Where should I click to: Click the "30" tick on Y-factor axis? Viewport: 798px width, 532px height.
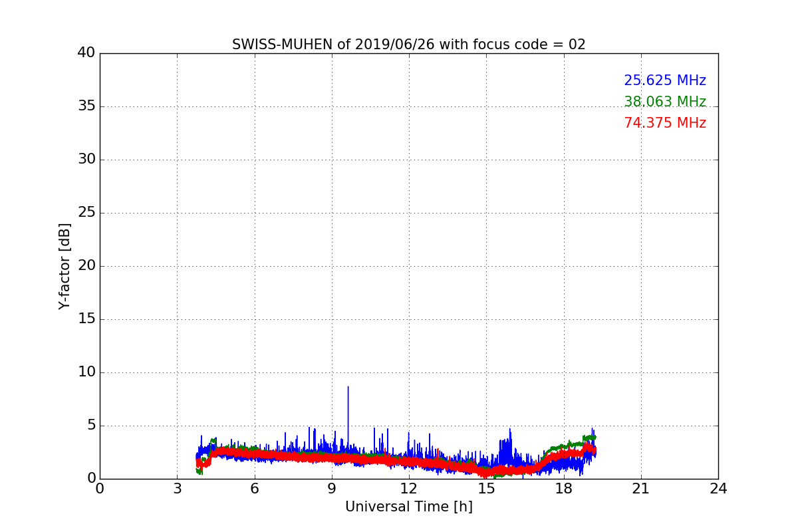86,160
